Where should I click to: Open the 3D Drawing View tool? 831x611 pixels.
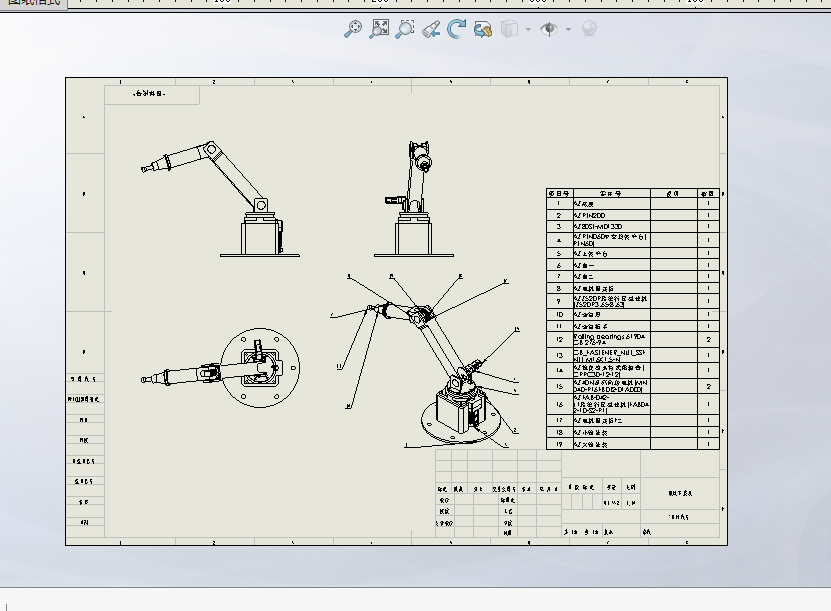click(x=482, y=29)
